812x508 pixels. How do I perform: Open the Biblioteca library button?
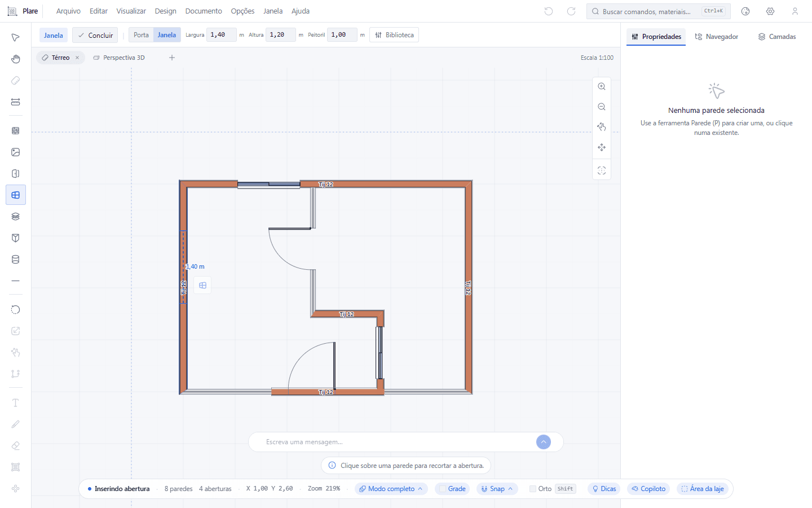click(394, 35)
